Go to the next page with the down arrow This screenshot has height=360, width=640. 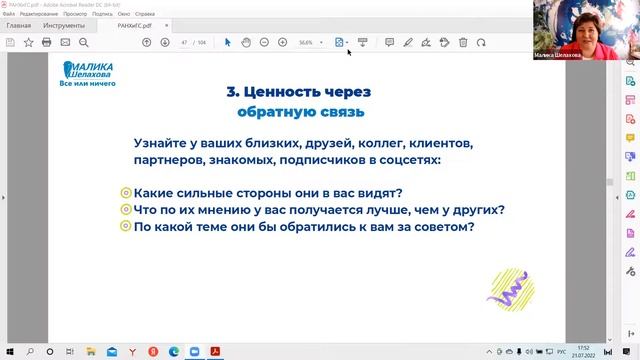(x=165, y=42)
